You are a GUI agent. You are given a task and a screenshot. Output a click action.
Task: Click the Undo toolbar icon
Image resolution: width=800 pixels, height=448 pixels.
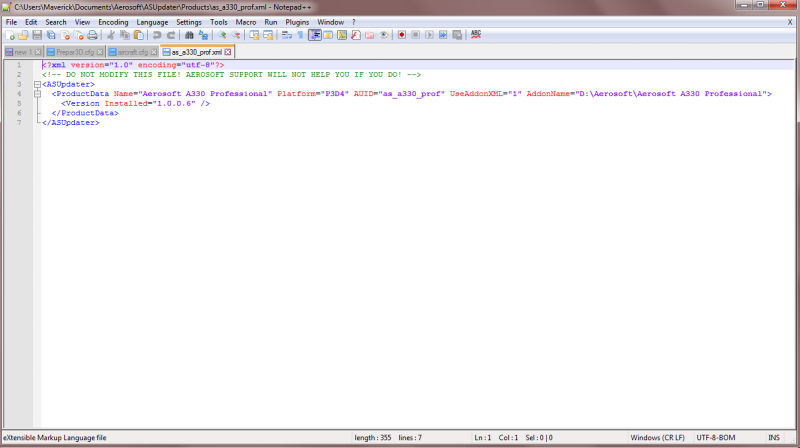[157, 35]
